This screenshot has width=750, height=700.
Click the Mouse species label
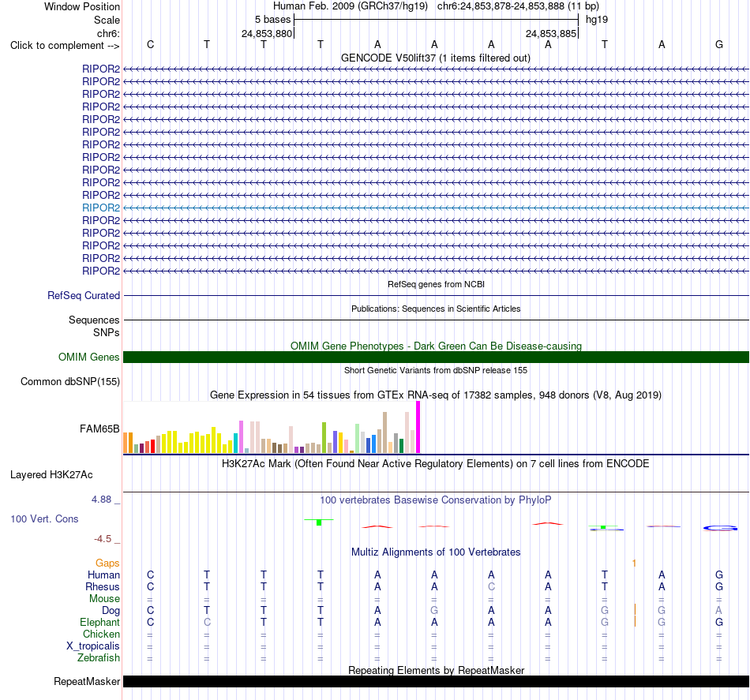point(104,599)
